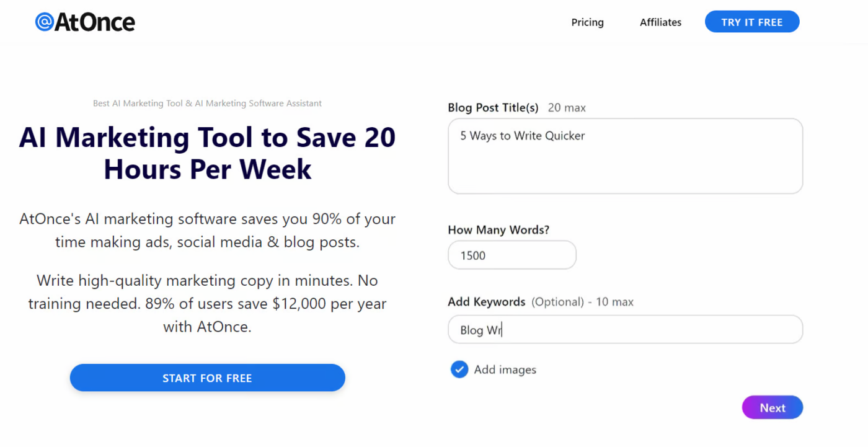Click the paragraph about saving 90% time
868x447 pixels.
coord(207,231)
